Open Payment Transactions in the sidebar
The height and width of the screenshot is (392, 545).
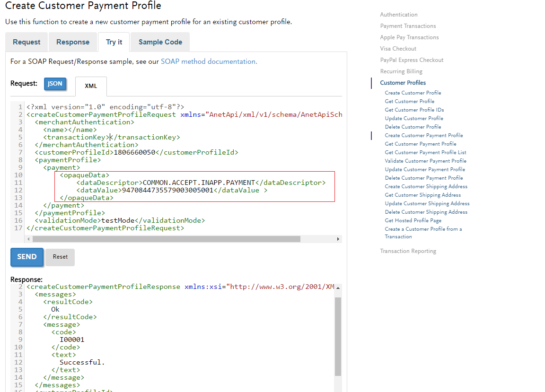408,26
